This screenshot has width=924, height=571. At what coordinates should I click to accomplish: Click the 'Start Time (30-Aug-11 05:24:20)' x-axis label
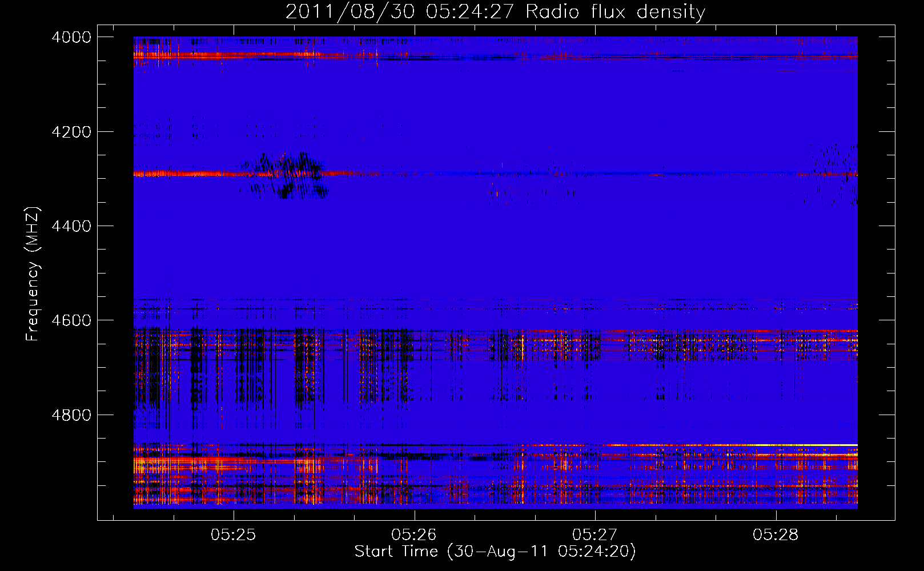(495, 552)
